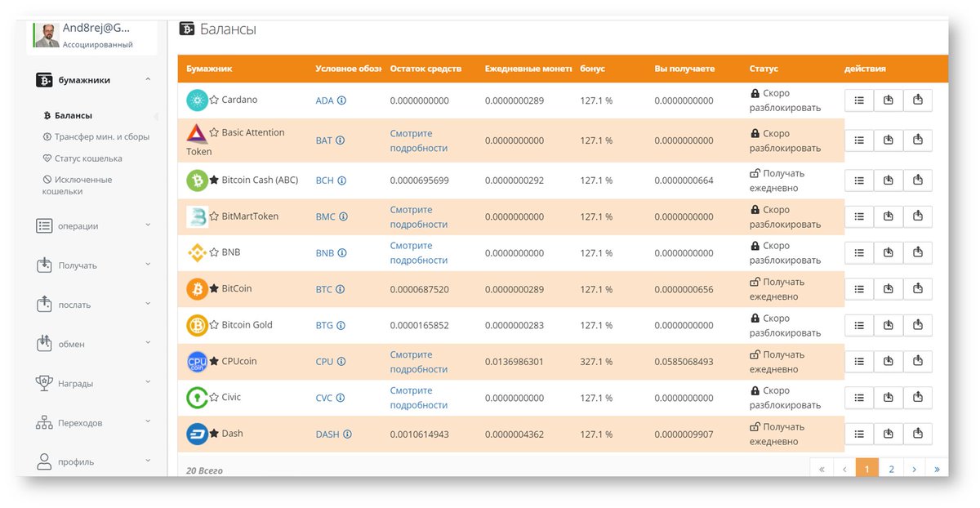This screenshot has height=508, width=980.
Task: Unfavorite Bitcoin Cash (ABC) star
Action: 214,180
